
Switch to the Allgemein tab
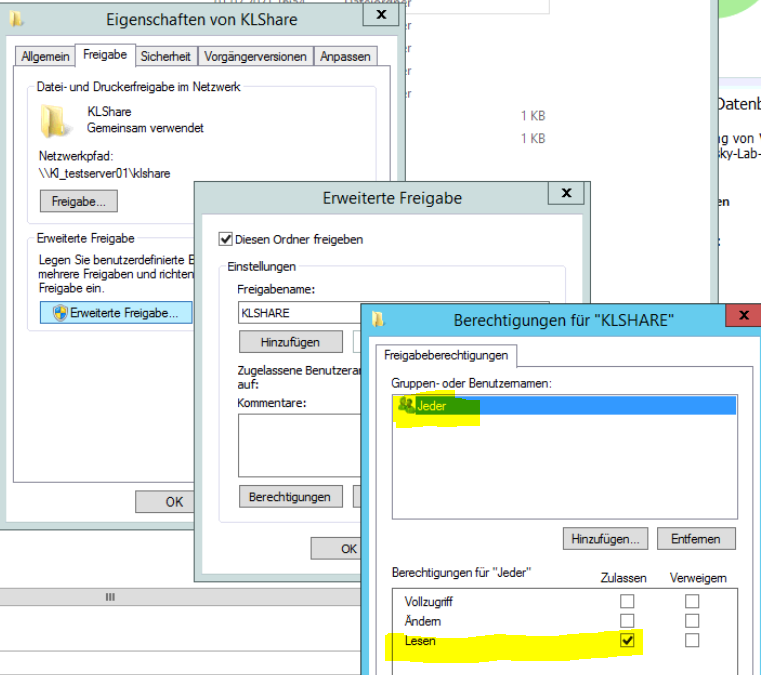[46, 56]
